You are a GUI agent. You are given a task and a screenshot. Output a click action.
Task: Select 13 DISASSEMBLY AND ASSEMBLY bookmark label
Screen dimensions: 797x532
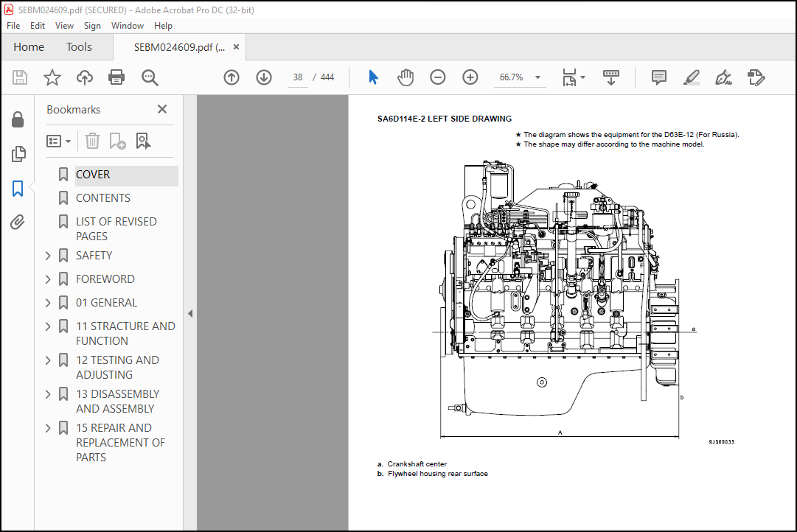point(117,402)
